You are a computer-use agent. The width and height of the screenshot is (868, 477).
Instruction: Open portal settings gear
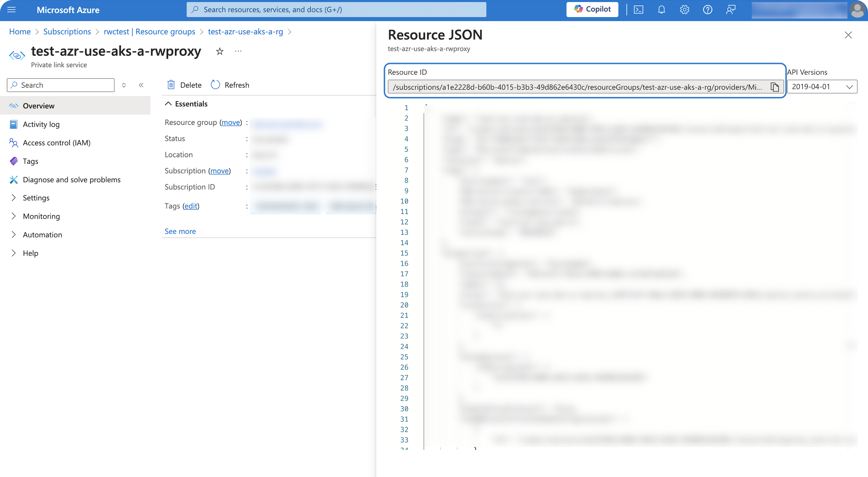coord(684,10)
